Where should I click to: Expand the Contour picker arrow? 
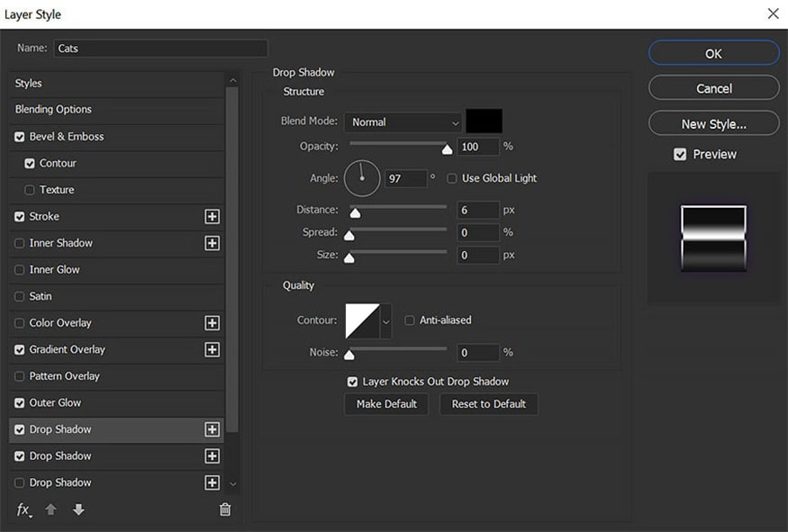click(386, 320)
